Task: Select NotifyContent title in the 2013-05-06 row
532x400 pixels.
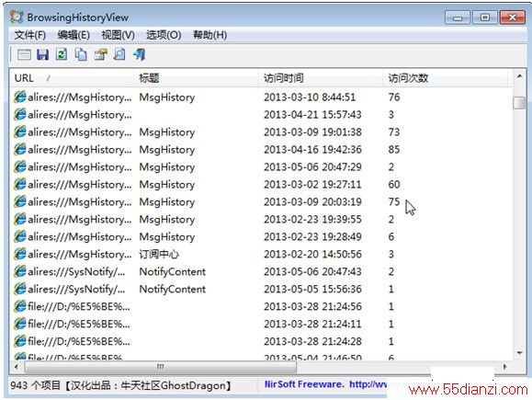Action: coord(173,271)
